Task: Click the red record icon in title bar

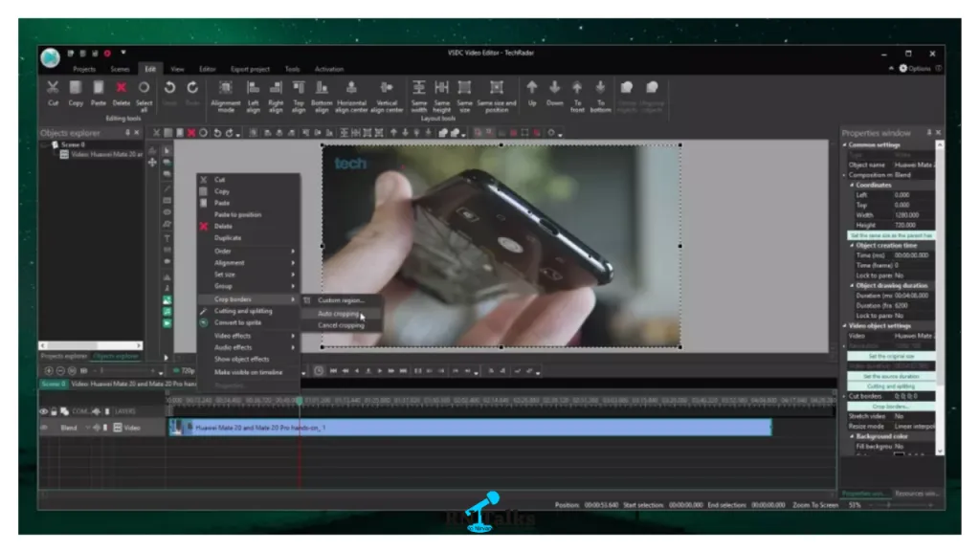Action: point(107,54)
